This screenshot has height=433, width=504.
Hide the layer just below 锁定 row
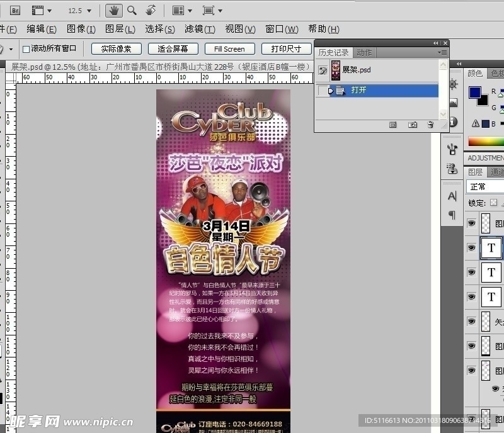coord(471,223)
